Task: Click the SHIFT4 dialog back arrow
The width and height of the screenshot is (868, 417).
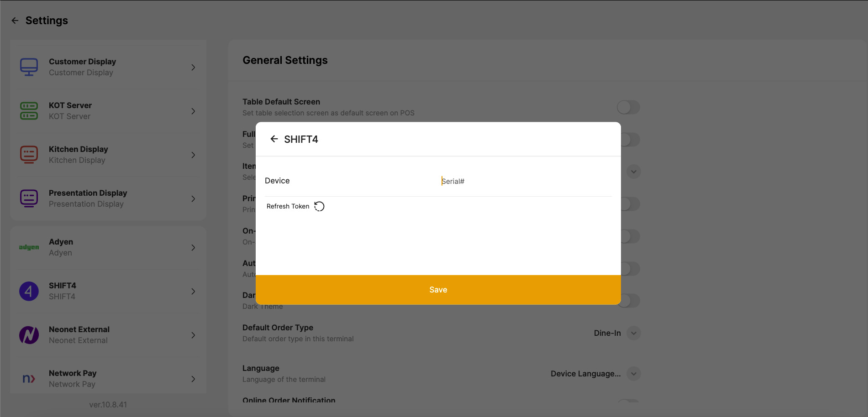Action: [x=274, y=139]
